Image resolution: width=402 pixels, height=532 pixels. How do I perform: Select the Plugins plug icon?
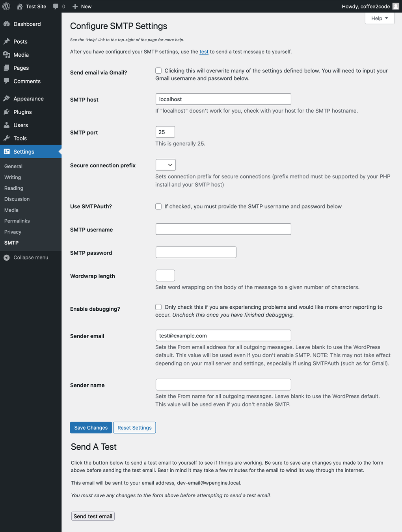7,112
